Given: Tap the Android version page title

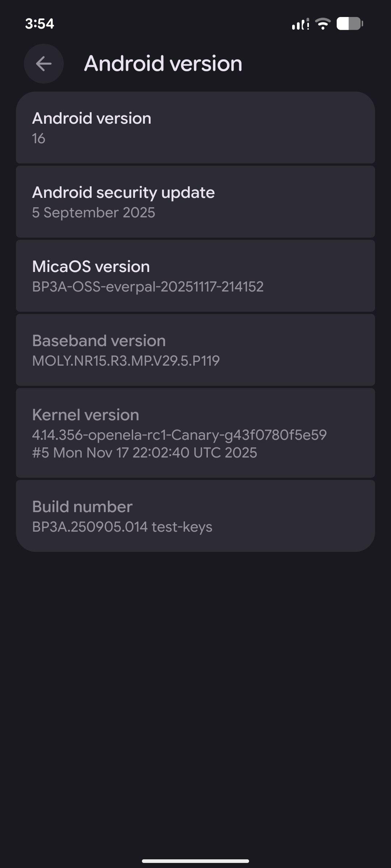Looking at the screenshot, I should 163,64.
